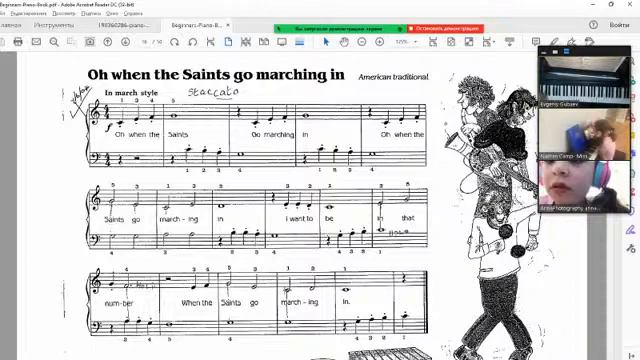Click the current page number field
This screenshot has height=360, width=640.
(x=144, y=42)
